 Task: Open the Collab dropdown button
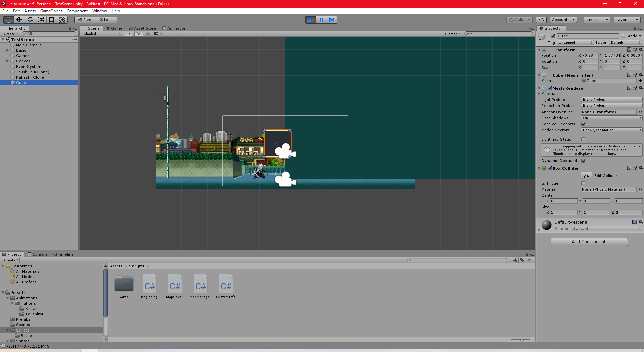point(520,20)
